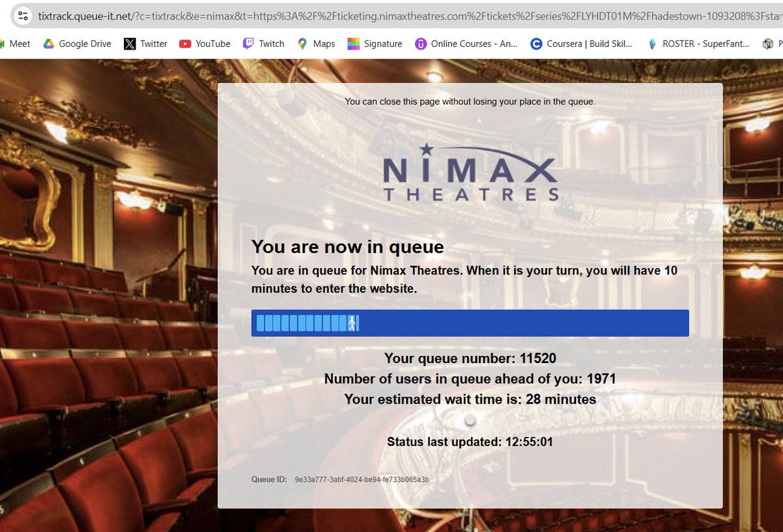Click the colorful Signature bookmark icon
783x532 pixels.
point(353,44)
